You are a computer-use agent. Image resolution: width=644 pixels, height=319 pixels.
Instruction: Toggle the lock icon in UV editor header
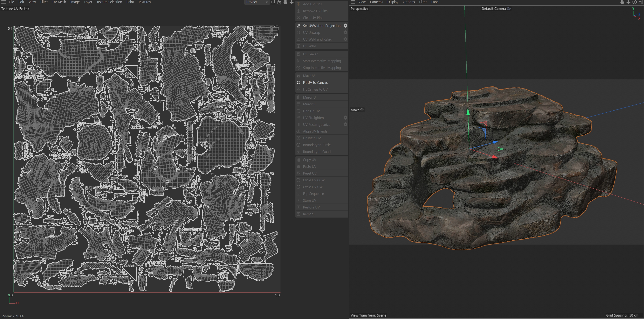pos(279,2)
